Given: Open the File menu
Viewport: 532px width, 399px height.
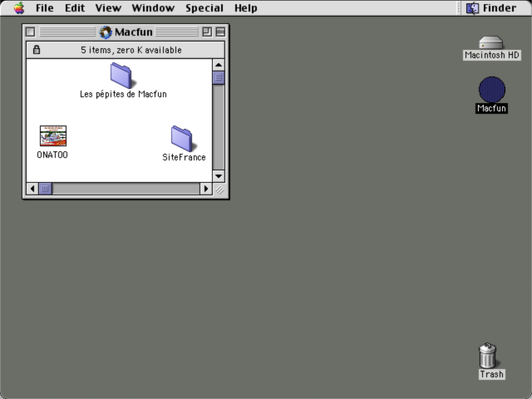Looking at the screenshot, I should [44, 7].
